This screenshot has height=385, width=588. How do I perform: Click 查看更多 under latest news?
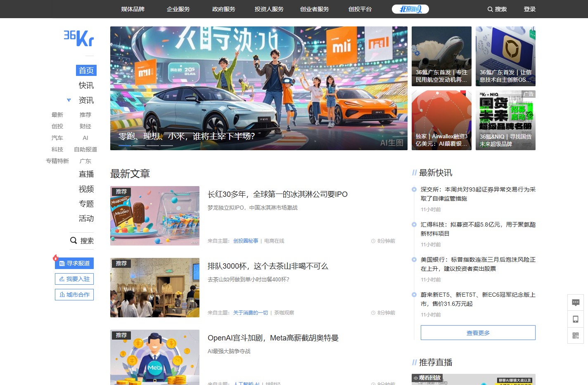[x=478, y=333]
